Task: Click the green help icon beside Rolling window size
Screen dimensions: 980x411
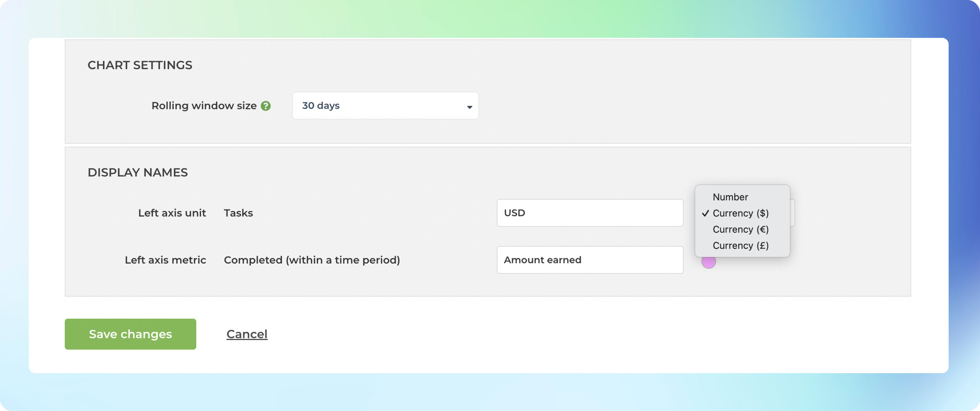Action: click(x=266, y=106)
